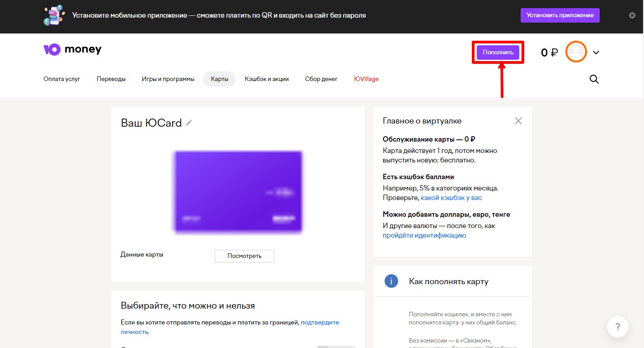Click Посмотреть to view card data
The height and width of the screenshot is (348, 644).
(244, 256)
